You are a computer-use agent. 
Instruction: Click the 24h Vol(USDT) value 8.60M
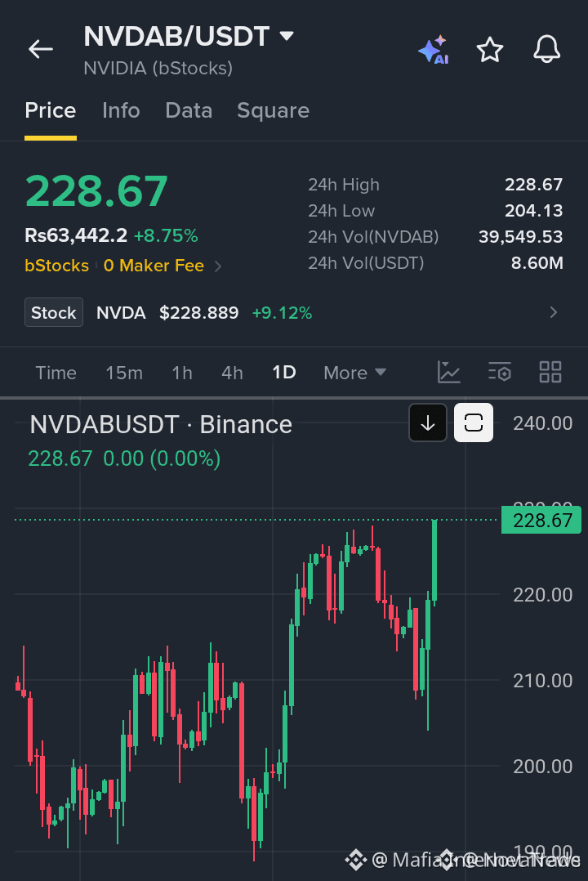537,263
